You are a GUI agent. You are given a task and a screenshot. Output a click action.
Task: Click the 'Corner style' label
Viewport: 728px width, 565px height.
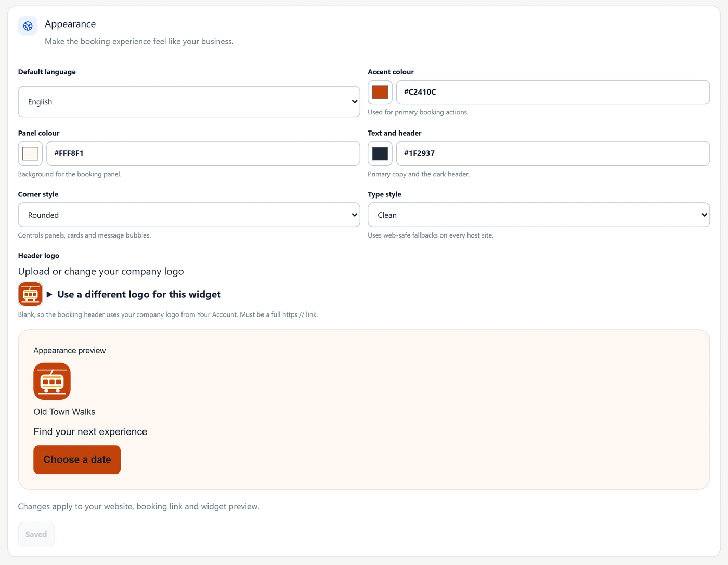pyautogui.click(x=38, y=194)
